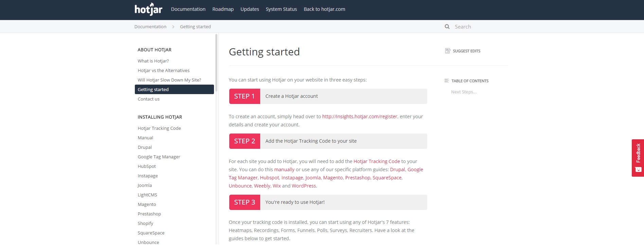Open Drupal sidebar item
The image size is (644, 246).
(145, 147)
